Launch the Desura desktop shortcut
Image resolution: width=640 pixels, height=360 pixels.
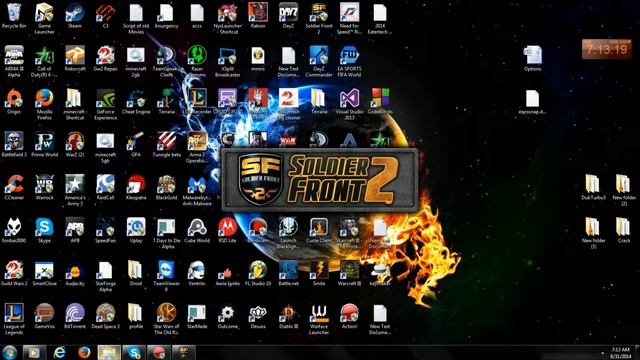[258, 316]
